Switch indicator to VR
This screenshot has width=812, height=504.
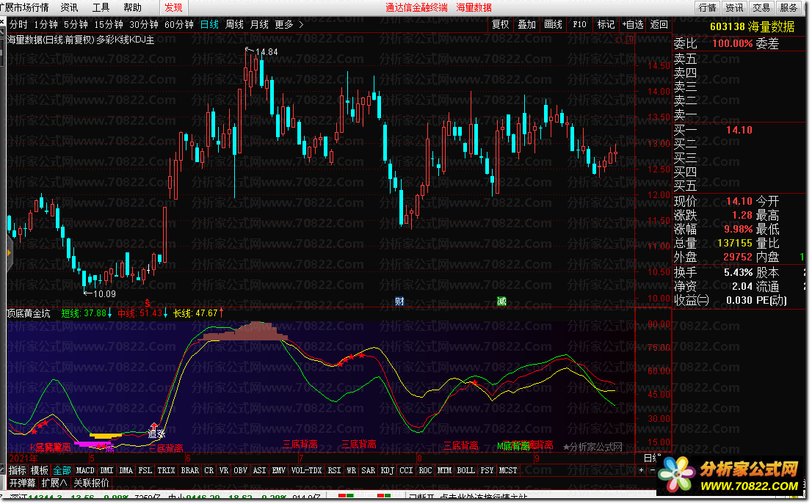pos(224,470)
